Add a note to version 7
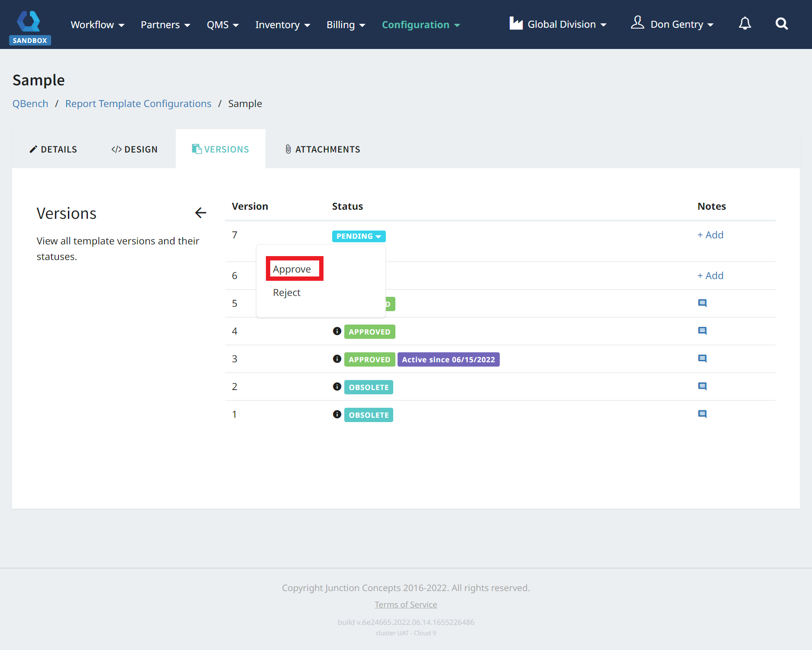 coord(710,235)
